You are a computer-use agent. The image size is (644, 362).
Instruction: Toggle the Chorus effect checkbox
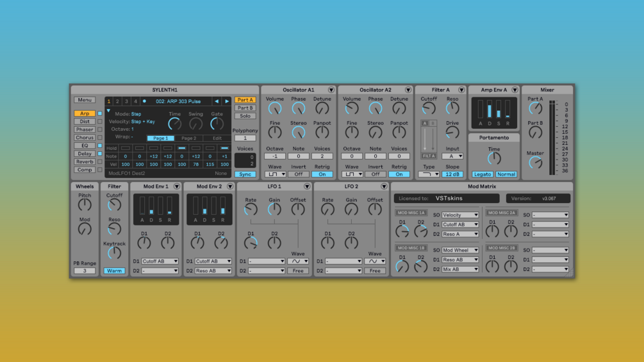tap(100, 138)
